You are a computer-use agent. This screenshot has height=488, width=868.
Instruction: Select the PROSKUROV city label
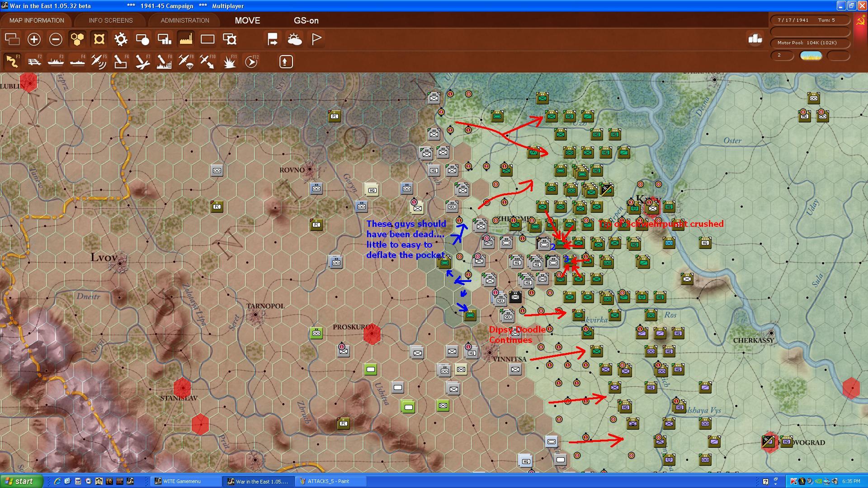tap(354, 327)
